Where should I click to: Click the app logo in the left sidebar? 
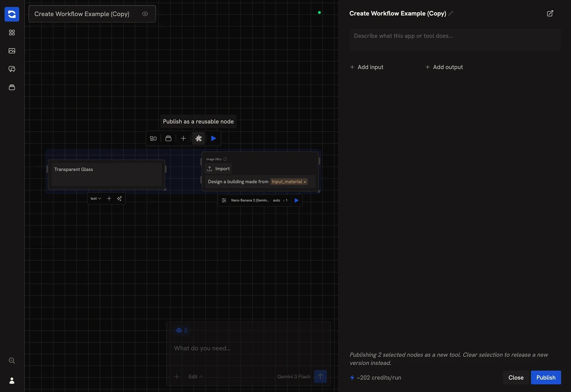(12, 14)
